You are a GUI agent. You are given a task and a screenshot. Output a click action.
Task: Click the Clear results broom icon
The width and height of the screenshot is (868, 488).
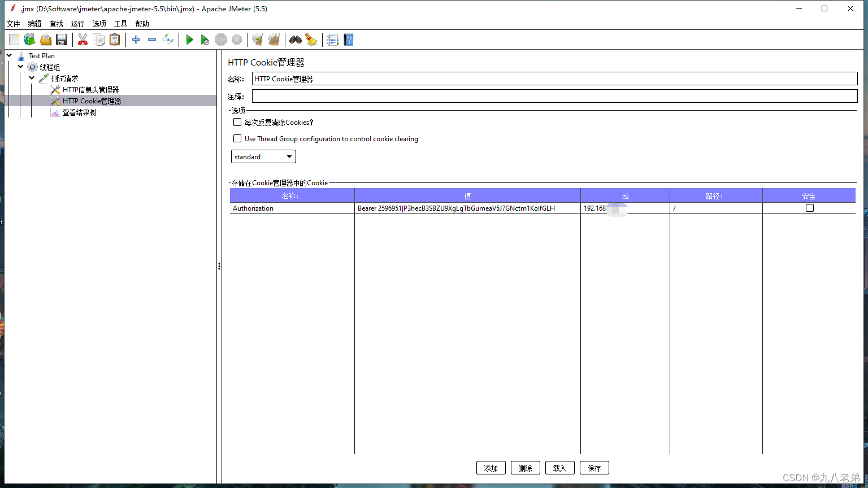pos(258,40)
